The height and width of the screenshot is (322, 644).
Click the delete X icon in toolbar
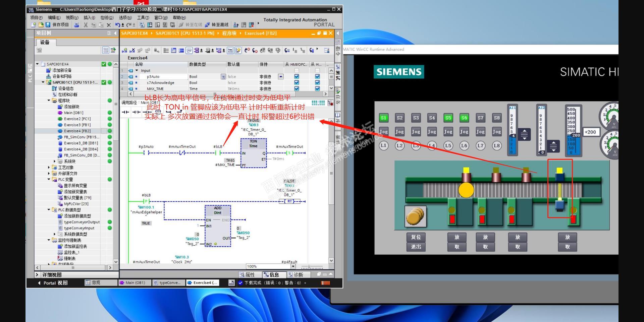click(x=109, y=25)
